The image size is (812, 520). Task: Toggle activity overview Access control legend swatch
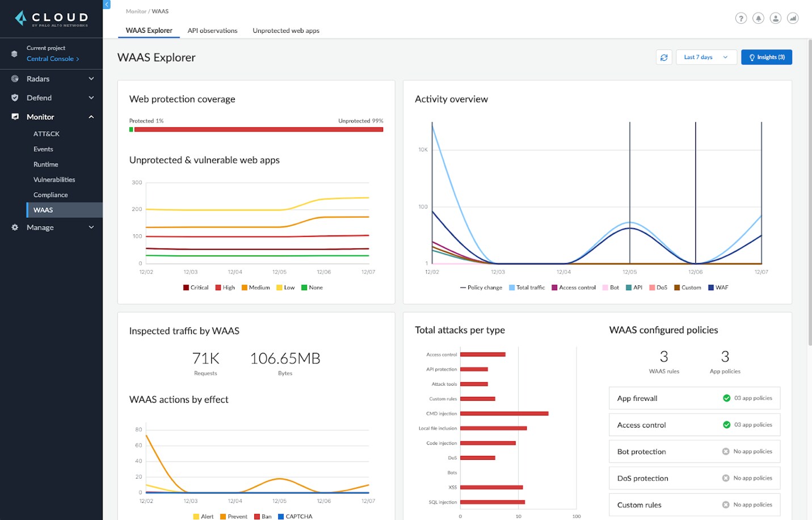point(554,288)
